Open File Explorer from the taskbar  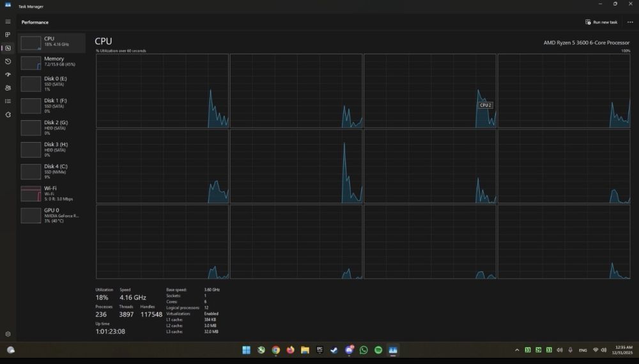coord(305,350)
